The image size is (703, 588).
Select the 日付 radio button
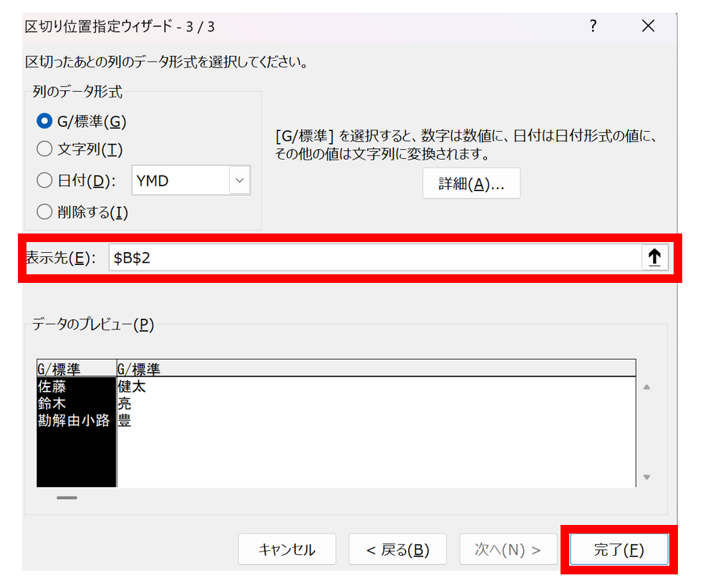[x=44, y=180]
